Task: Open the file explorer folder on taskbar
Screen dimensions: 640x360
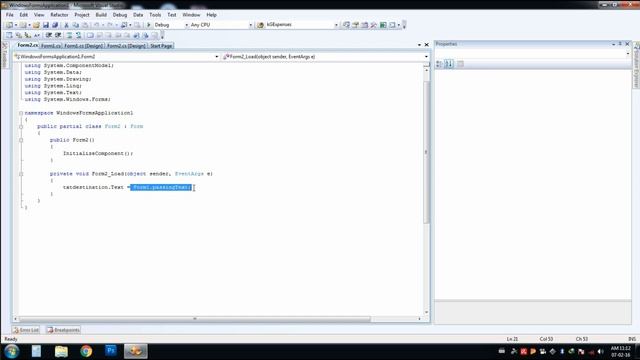Action: point(61,351)
